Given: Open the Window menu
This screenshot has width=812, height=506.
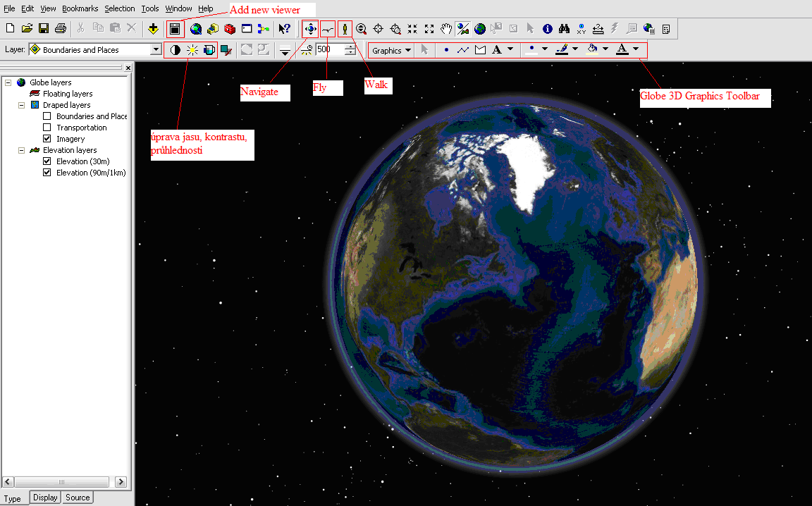Looking at the screenshot, I should pos(178,8).
